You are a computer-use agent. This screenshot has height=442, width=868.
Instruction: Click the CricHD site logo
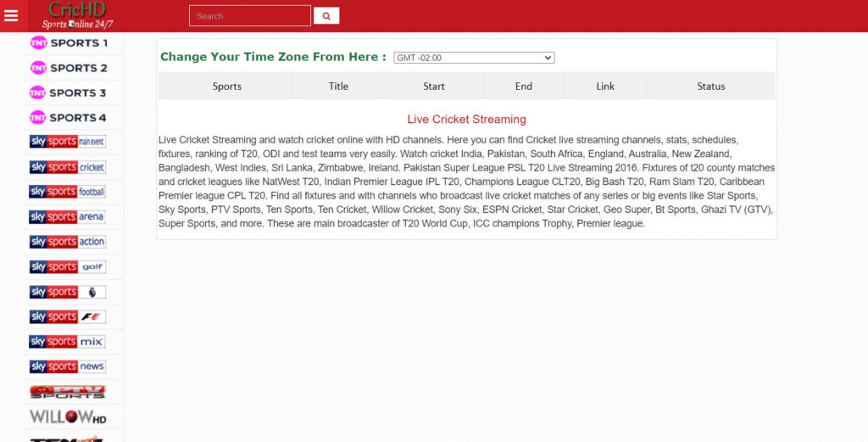coord(77,15)
